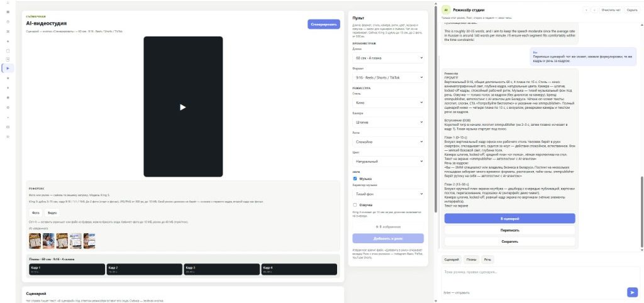Select the Кадр 3 plan segment
Screen dimensions: 644x303
[x=222, y=269]
